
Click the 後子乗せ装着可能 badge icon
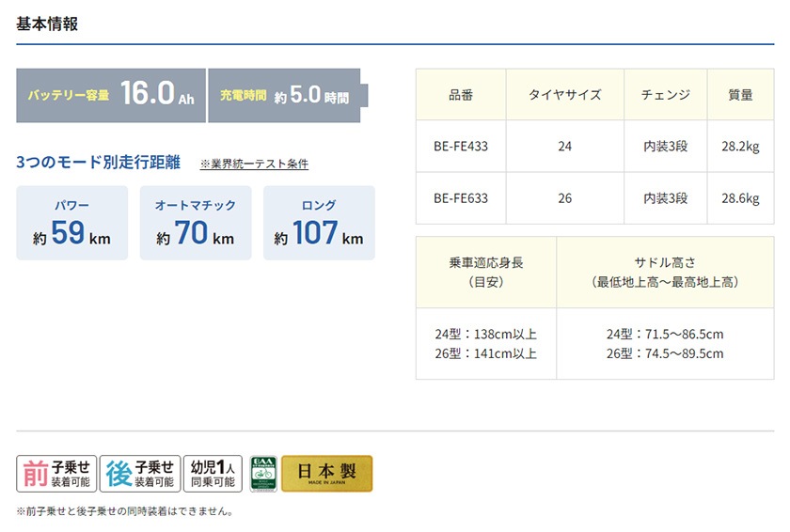click(139, 474)
